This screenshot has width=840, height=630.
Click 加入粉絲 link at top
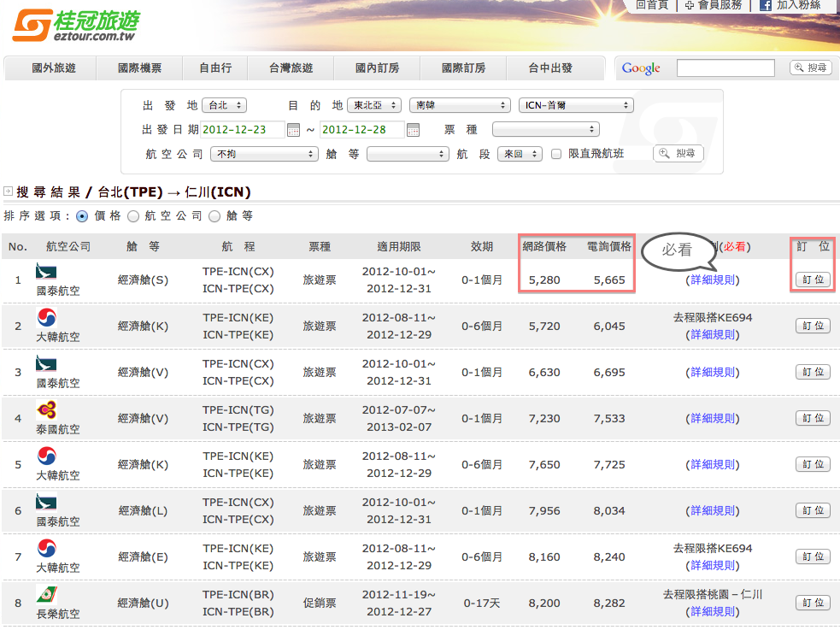(798, 5)
